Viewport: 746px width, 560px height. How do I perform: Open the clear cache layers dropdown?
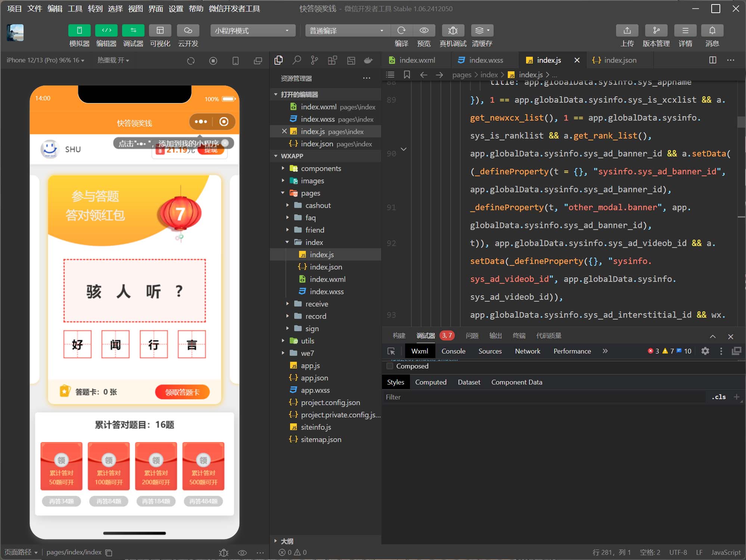coord(482,30)
